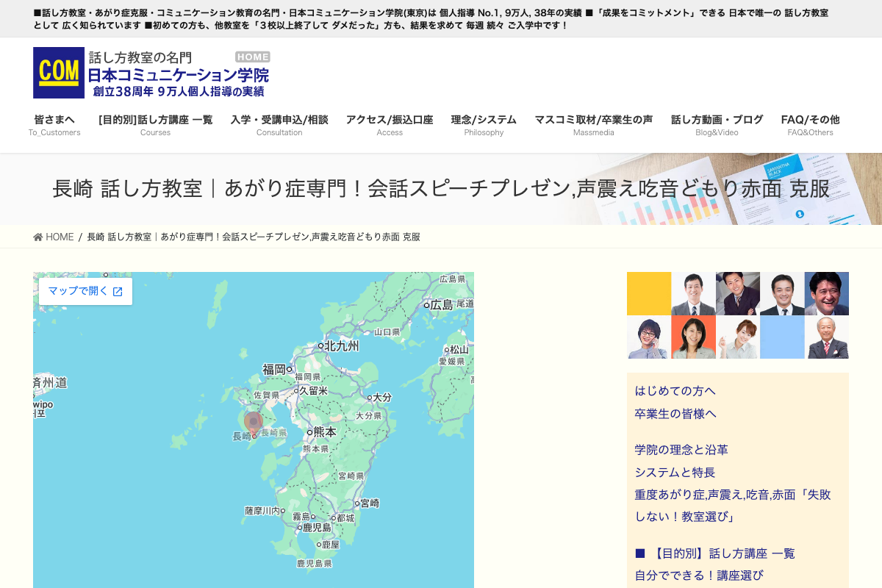Click the current-page breadcrumb text 長崎 話し方教室
The height and width of the screenshot is (588, 882).
pyautogui.click(x=254, y=237)
